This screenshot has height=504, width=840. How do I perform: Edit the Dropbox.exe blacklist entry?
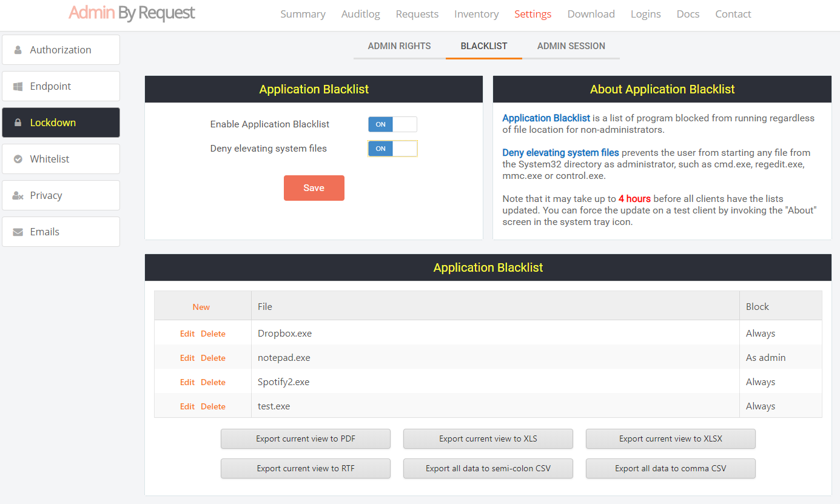[187, 334]
